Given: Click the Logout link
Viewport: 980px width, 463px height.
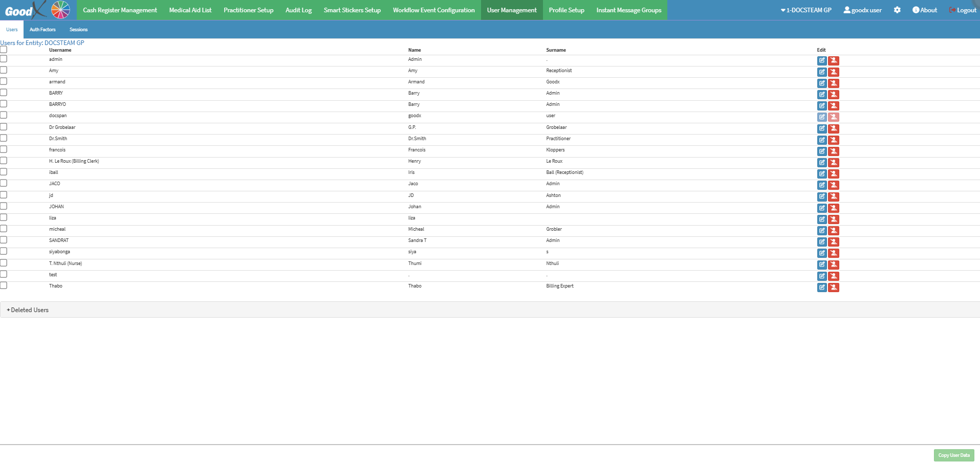Looking at the screenshot, I should [963, 10].
